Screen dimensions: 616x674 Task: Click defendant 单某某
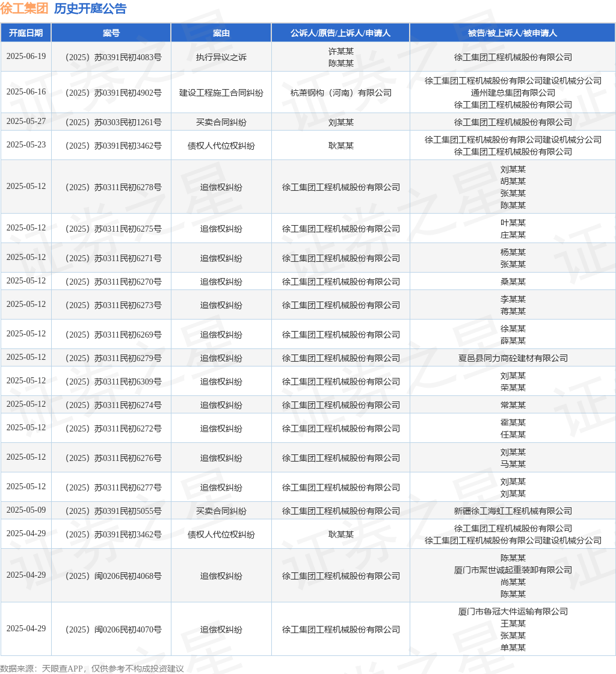click(513, 648)
